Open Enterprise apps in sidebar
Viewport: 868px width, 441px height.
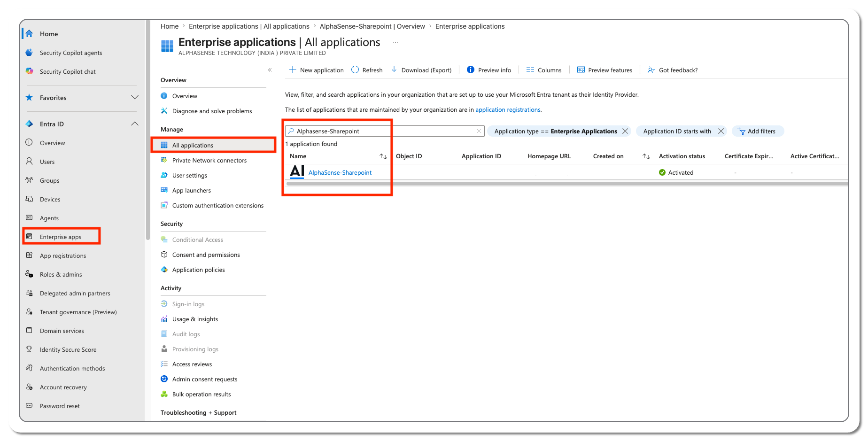click(x=61, y=237)
